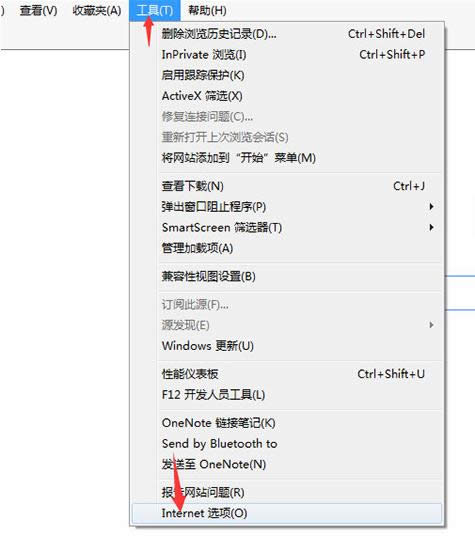
Task: Expand 源发现(E) submenu arrow
Action: pyautogui.click(x=431, y=325)
